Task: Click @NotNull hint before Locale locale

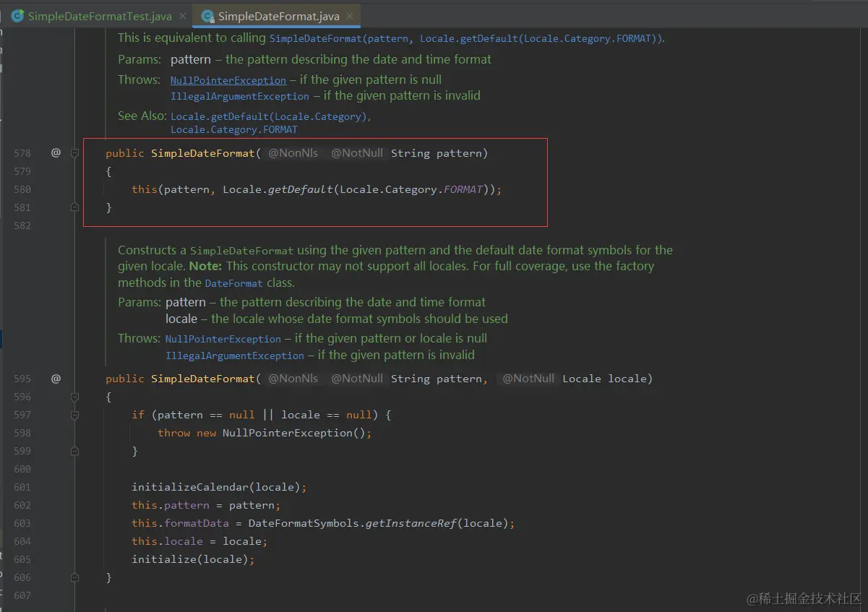Action: pos(528,379)
